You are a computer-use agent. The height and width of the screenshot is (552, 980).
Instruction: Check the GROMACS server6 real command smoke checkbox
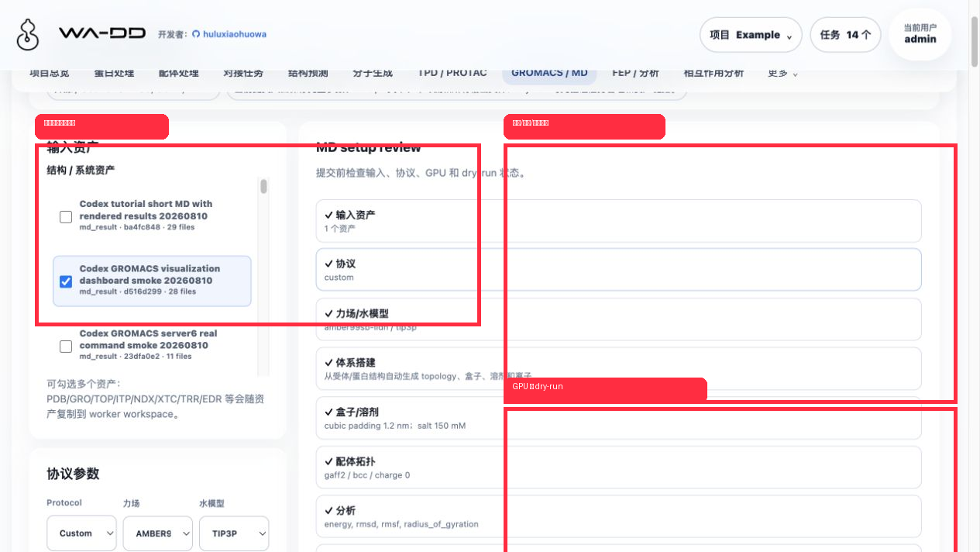coord(66,346)
